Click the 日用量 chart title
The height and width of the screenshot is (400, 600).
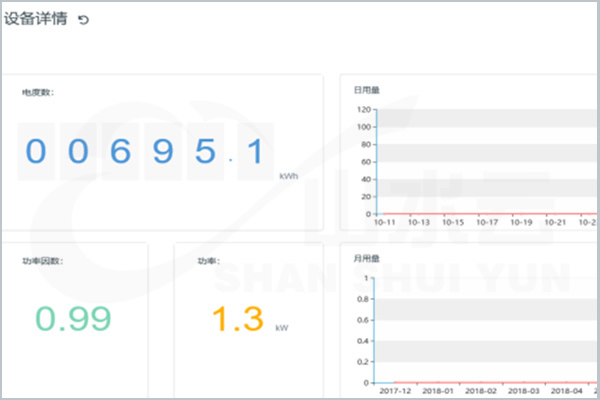(367, 90)
